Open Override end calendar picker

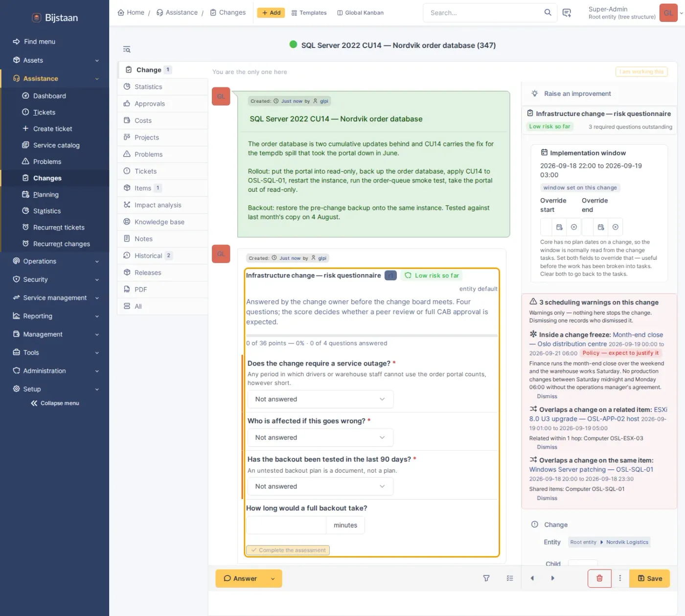click(x=601, y=227)
